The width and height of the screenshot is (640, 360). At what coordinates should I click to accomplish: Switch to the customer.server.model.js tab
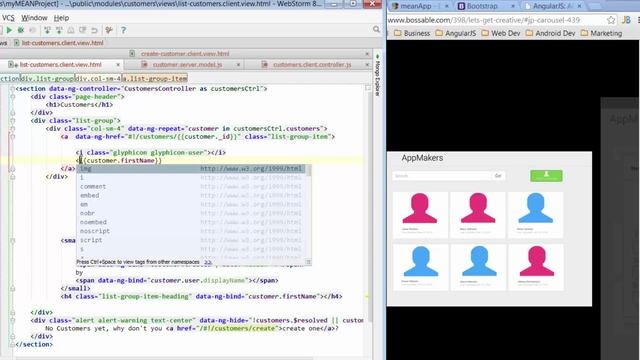[x=187, y=64]
